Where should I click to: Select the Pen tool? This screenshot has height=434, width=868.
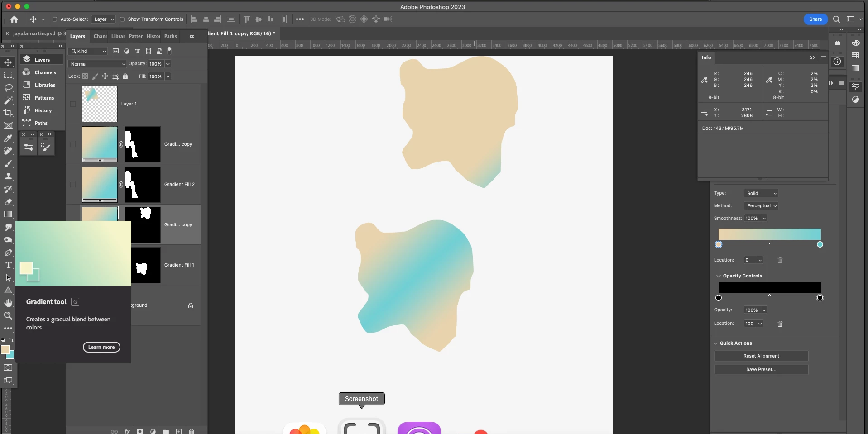coord(8,252)
